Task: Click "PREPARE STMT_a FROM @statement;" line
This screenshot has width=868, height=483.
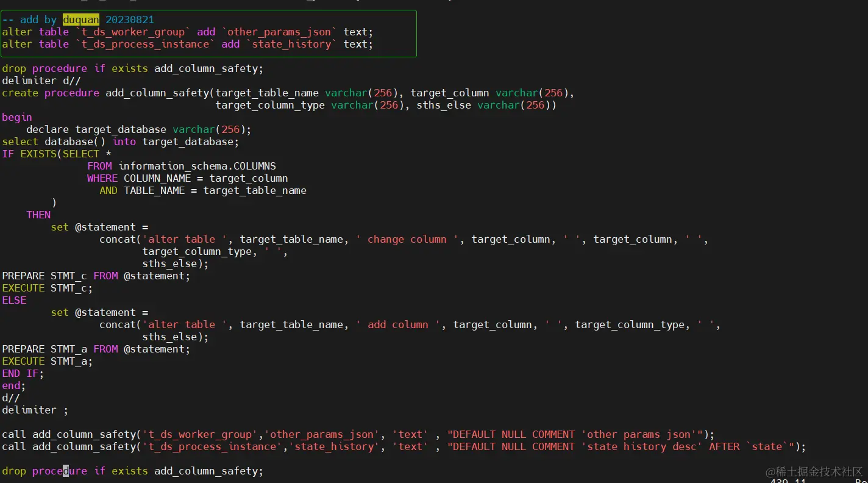Action: point(96,349)
